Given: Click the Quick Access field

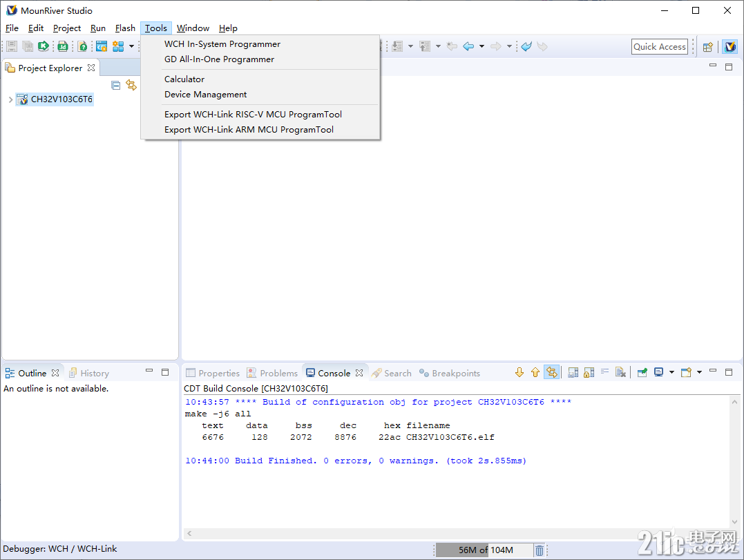Looking at the screenshot, I should pos(660,46).
